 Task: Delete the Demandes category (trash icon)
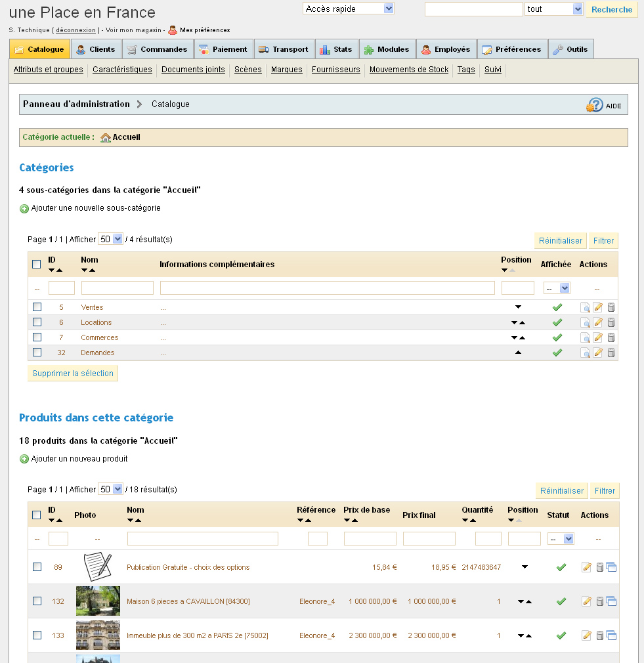coord(611,353)
